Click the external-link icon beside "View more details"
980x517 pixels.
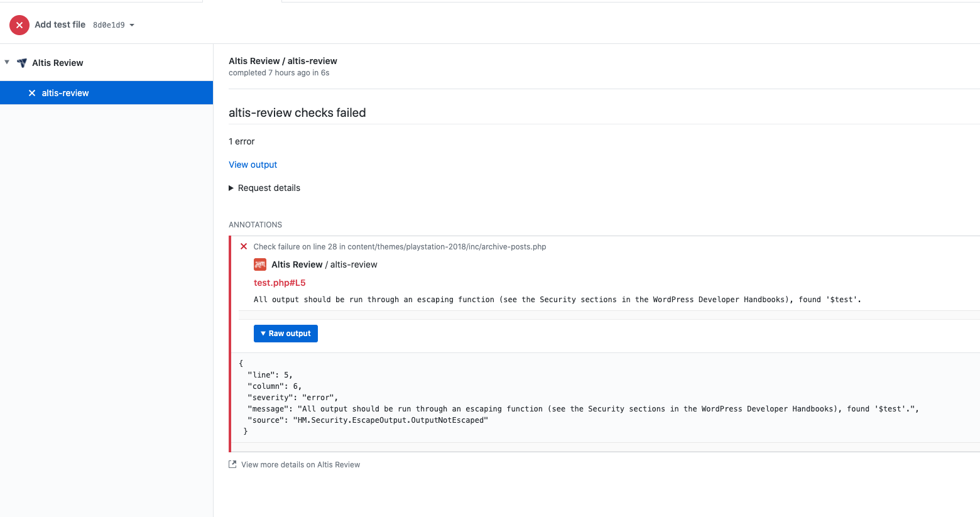pyautogui.click(x=232, y=464)
